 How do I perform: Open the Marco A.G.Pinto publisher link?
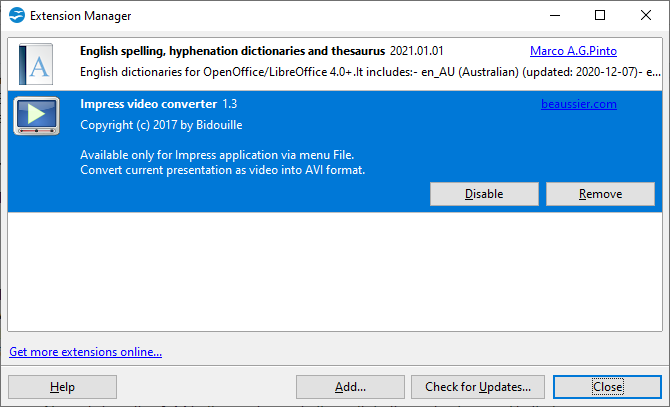(x=572, y=51)
